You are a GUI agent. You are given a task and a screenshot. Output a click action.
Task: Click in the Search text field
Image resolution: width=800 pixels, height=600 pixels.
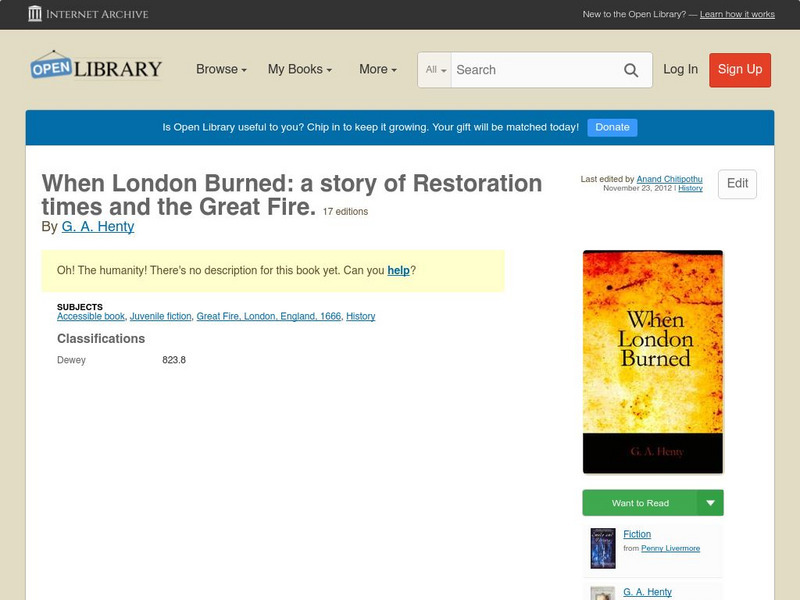(535, 70)
